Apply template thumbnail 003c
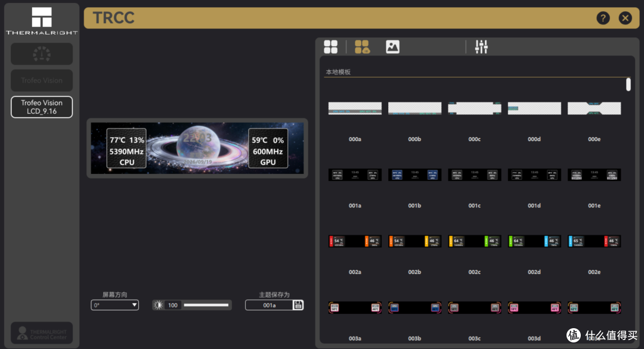 click(x=475, y=307)
